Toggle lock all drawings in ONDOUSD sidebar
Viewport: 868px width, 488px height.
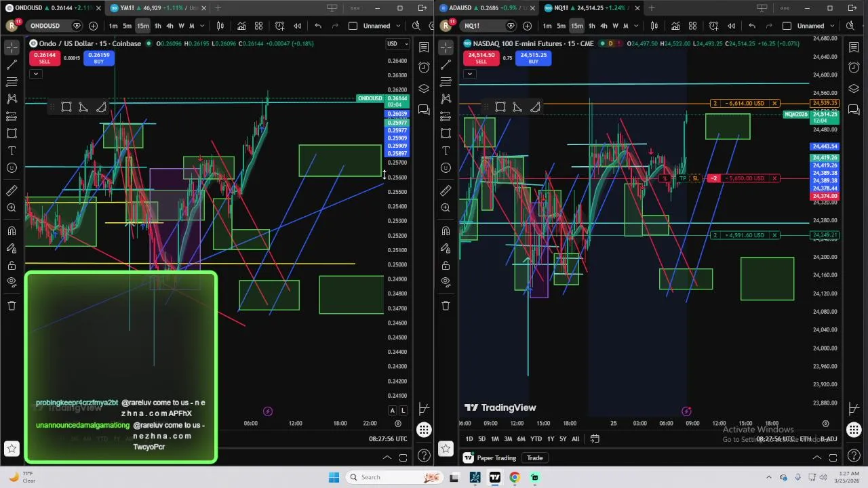click(12, 265)
